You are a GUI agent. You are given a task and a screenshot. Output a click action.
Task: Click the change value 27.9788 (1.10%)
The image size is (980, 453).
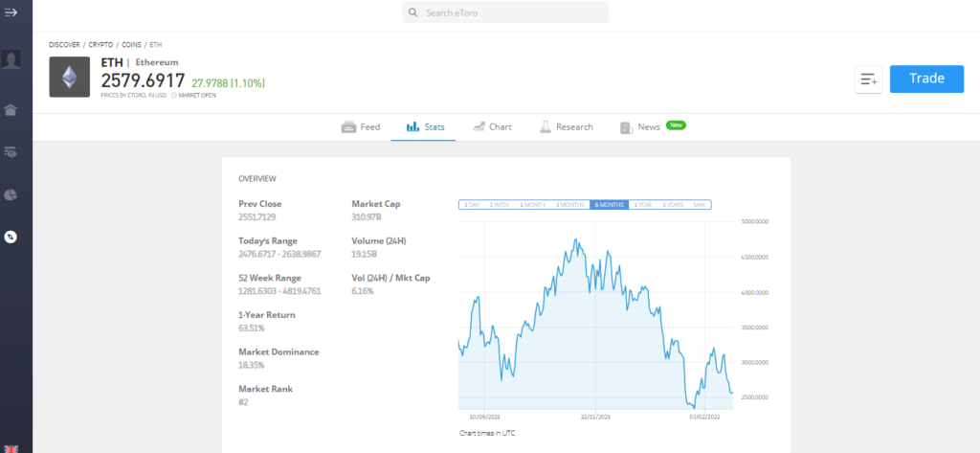(228, 82)
